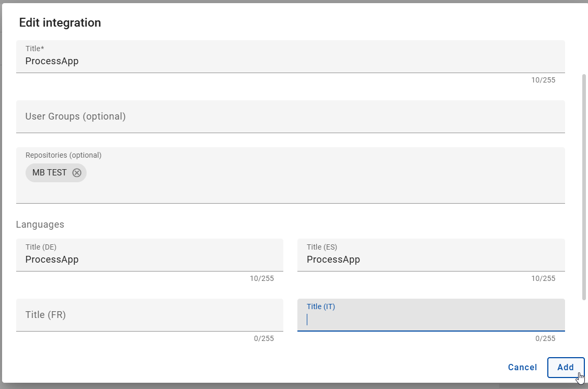Click the 0/255 counter under Title (FR)

click(x=264, y=338)
